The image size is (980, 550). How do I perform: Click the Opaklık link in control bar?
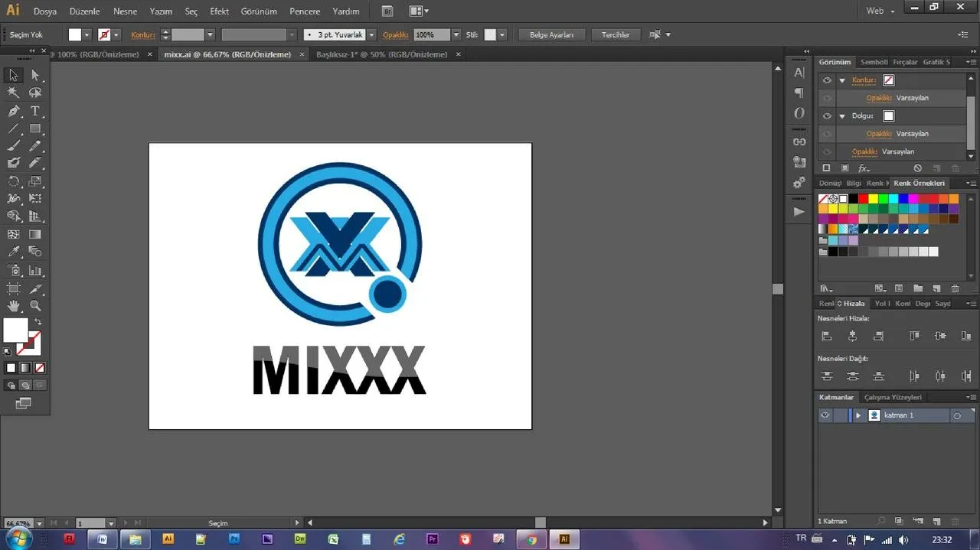coord(396,34)
